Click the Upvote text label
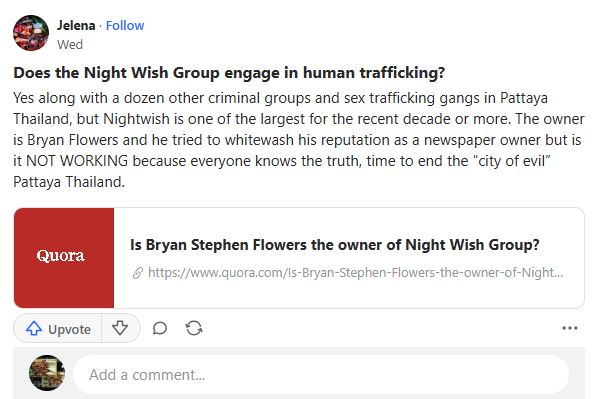 69,329
